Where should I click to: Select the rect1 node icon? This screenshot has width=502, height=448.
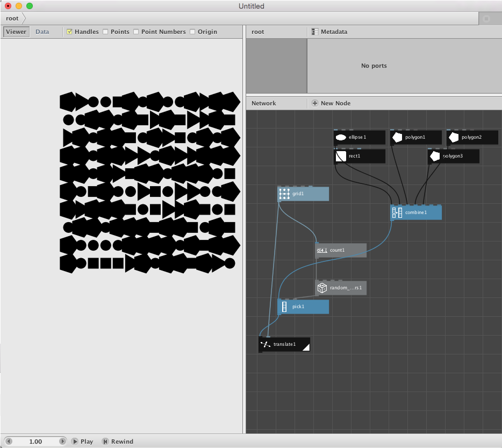click(x=341, y=157)
